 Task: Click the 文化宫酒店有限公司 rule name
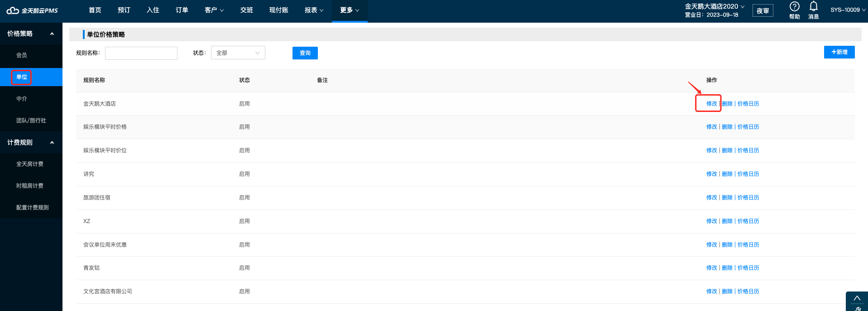(x=108, y=292)
